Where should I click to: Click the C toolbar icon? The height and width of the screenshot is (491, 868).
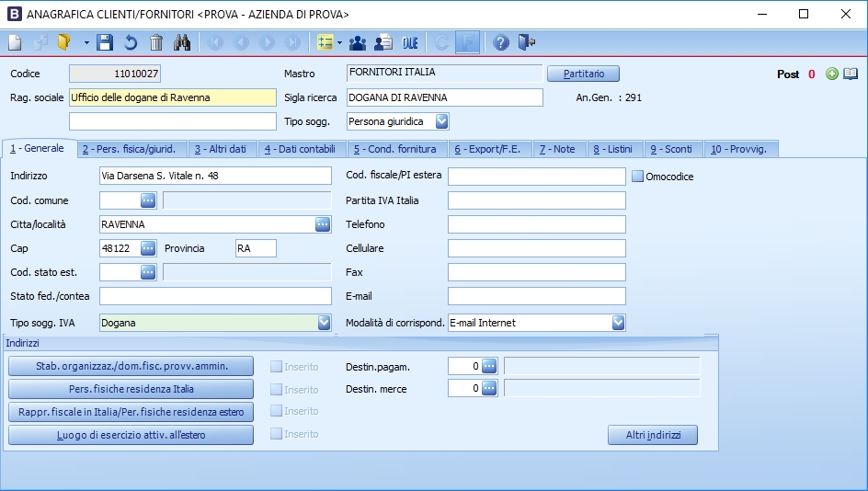pos(441,42)
